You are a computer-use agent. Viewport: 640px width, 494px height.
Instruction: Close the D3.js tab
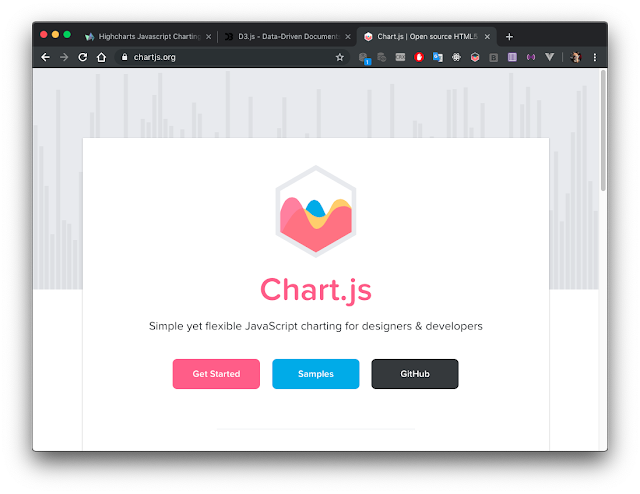(348, 37)
